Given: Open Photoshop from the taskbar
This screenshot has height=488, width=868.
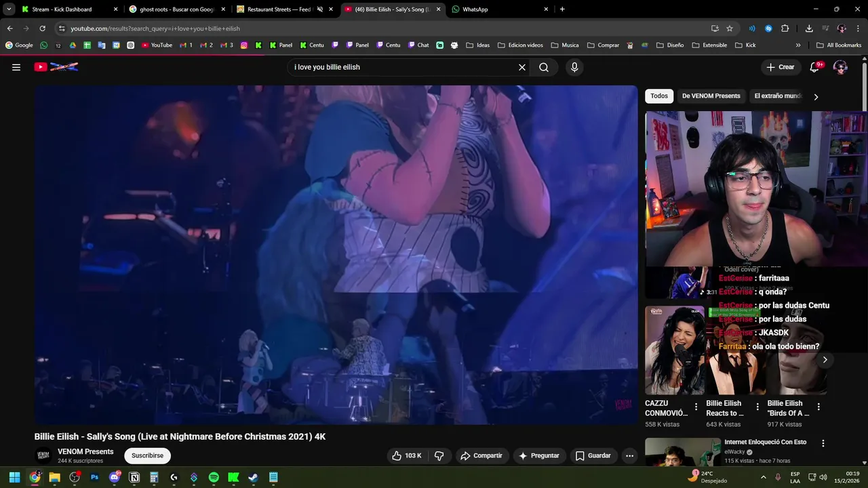Looking at the screenshot, I should [94, 477].
